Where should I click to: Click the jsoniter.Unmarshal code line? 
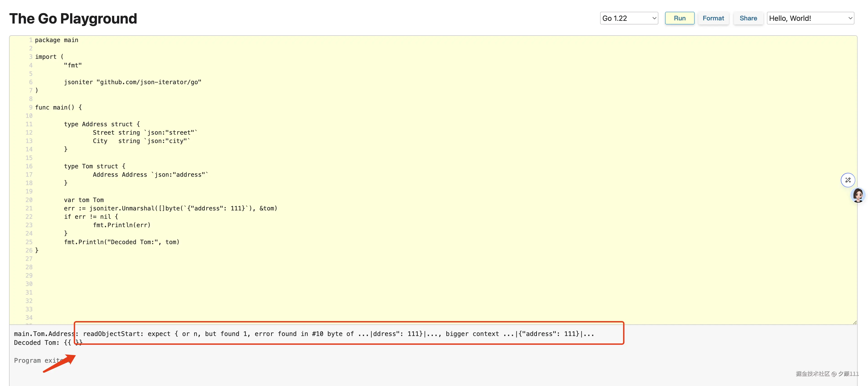coord(170,208)
